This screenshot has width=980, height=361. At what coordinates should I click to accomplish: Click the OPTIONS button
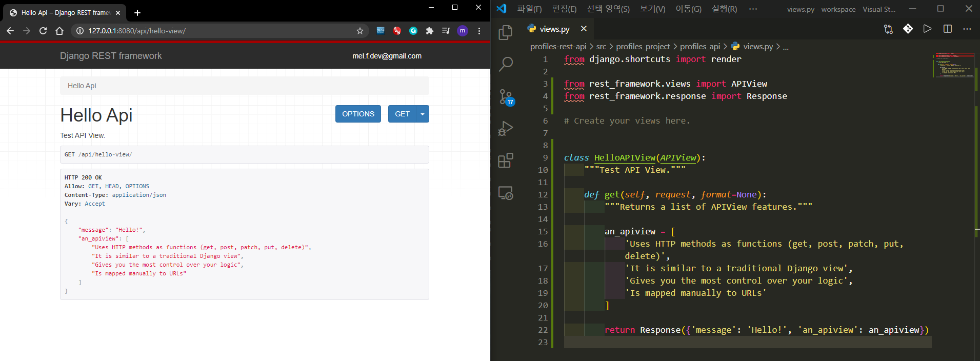358,114
